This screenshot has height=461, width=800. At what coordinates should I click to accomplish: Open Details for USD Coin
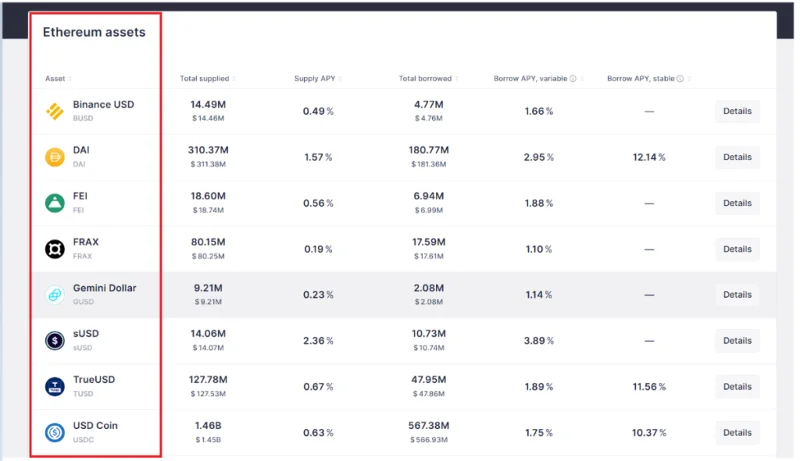(x=737, y=432)
